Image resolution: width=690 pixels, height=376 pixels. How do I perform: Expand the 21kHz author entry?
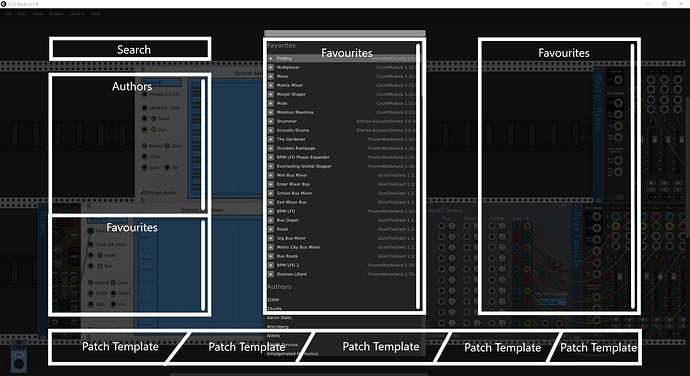point(273,300)
